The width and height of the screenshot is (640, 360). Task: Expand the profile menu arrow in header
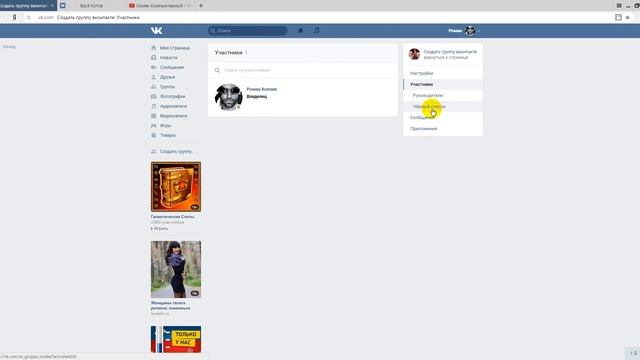pos(479,31)
